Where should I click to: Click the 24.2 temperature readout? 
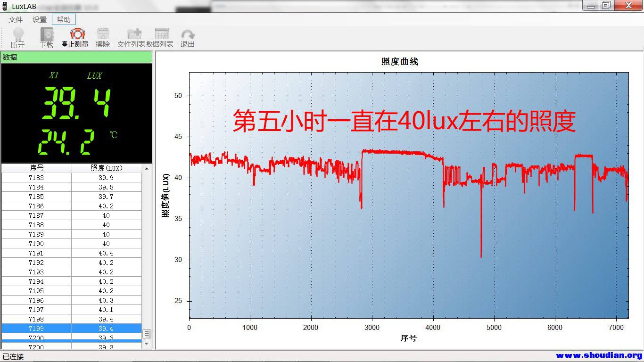(x=66, y=142)
